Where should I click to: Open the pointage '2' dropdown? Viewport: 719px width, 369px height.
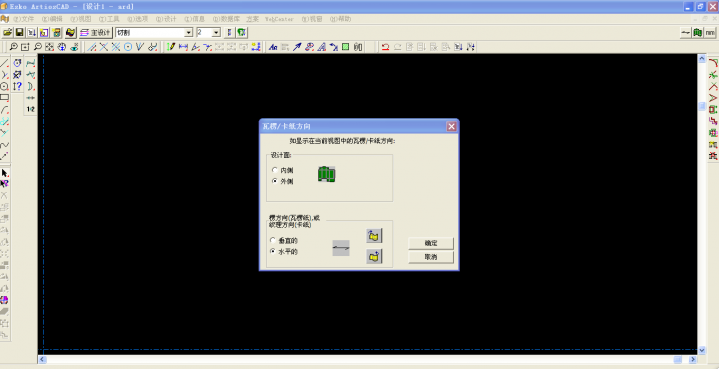pyautogui.click(x=216, y=33)
